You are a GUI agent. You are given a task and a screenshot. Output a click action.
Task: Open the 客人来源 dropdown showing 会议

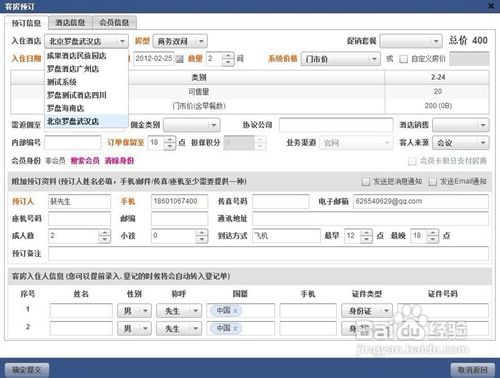[461, 143]
